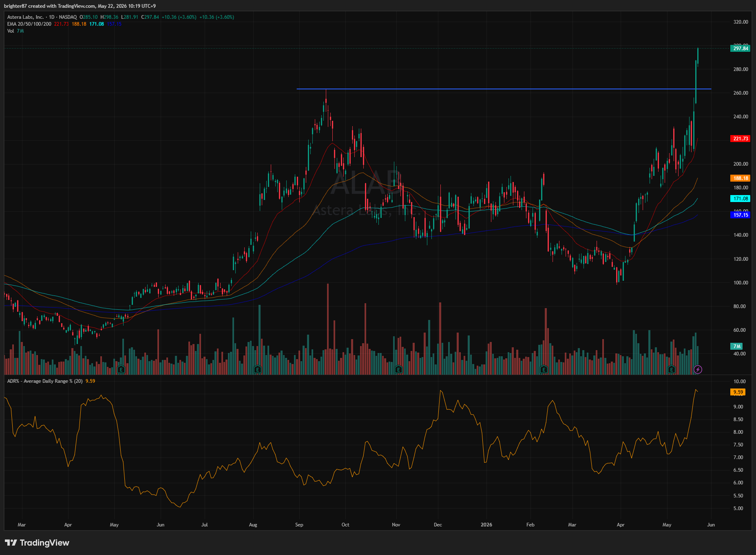Viewport: 756px width, 555px height.
Task: Click the earnings E marker near February
Action: pyautogui.click(x=544, y=370)
